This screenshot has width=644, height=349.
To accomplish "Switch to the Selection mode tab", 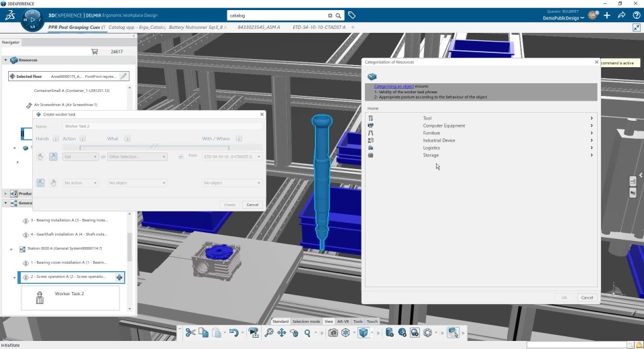I will [306, 321].
